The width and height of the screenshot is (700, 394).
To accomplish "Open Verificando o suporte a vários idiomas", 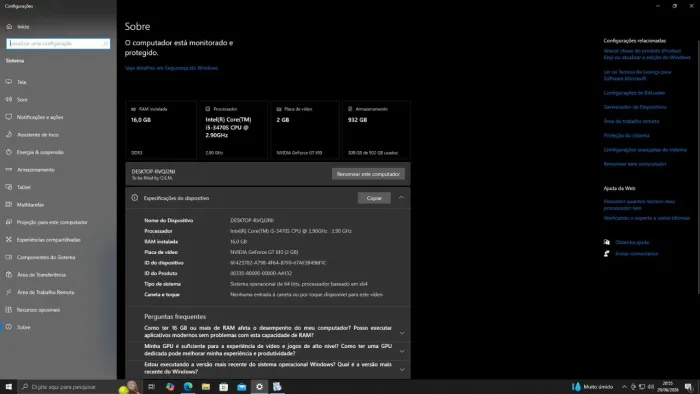I will pos(646,218).
